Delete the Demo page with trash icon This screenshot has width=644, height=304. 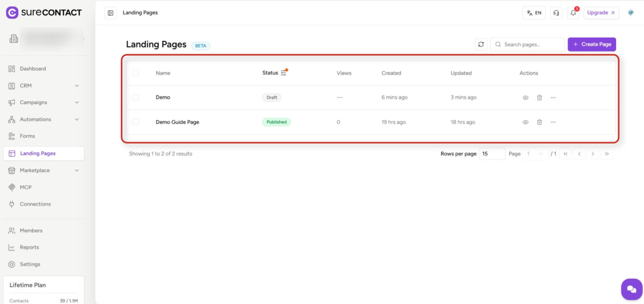[x=539, y=98]
